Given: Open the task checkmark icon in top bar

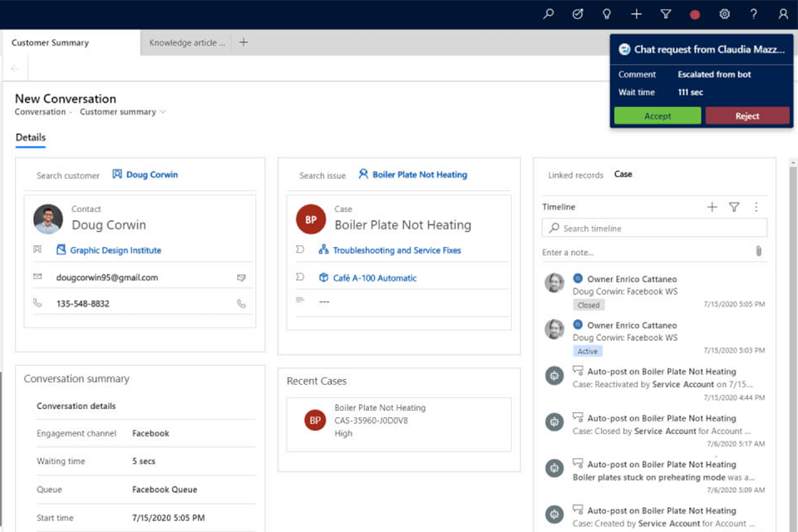Looking at the screenshot, I should (578, 14).
